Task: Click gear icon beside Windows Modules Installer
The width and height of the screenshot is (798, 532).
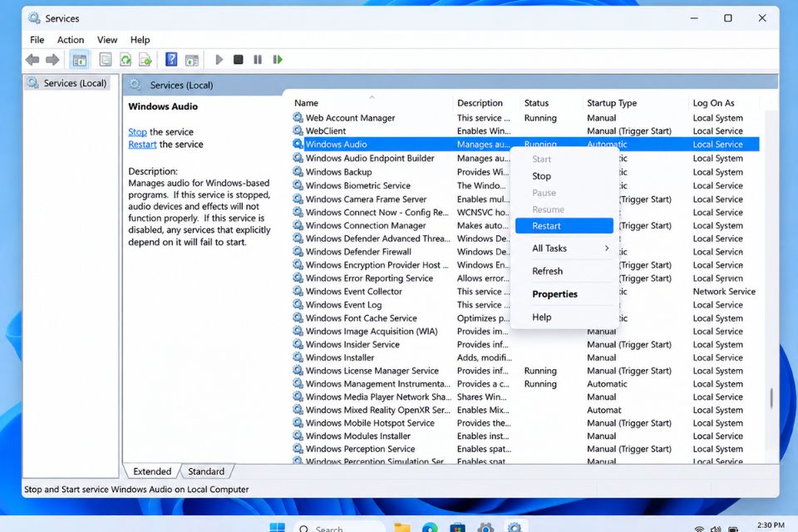Action: (298, 436)
